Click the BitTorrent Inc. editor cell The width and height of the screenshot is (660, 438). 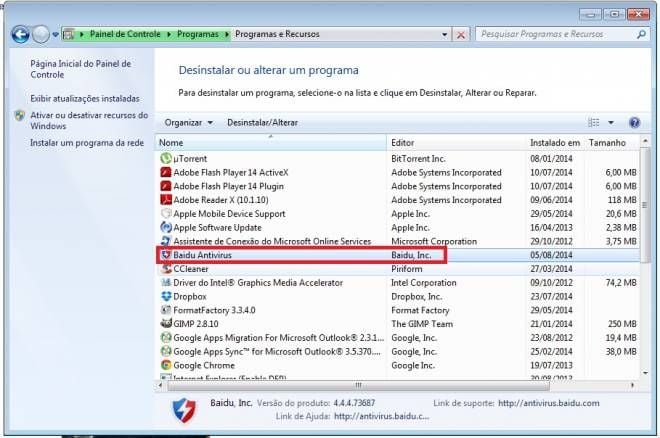(x=418, y=159)
